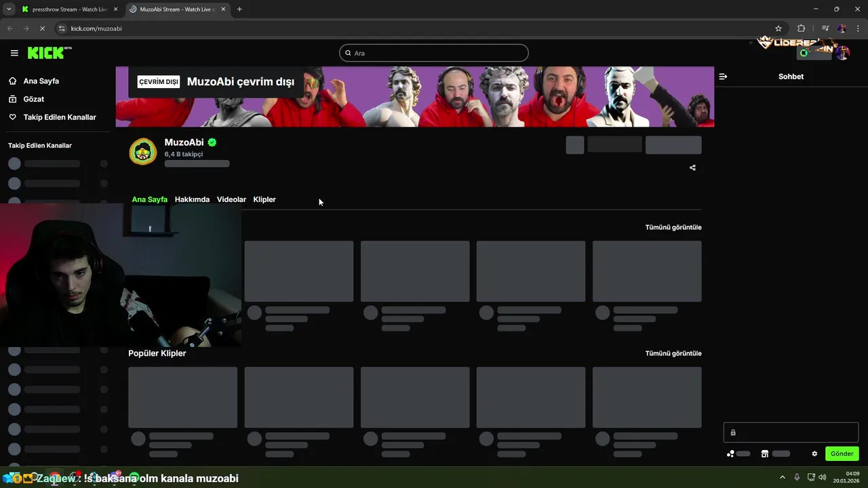The width and height of the screenshot is (868, 488).
Task: View all via upper Tümünü görüntüle link
Action: pos(673,227)
